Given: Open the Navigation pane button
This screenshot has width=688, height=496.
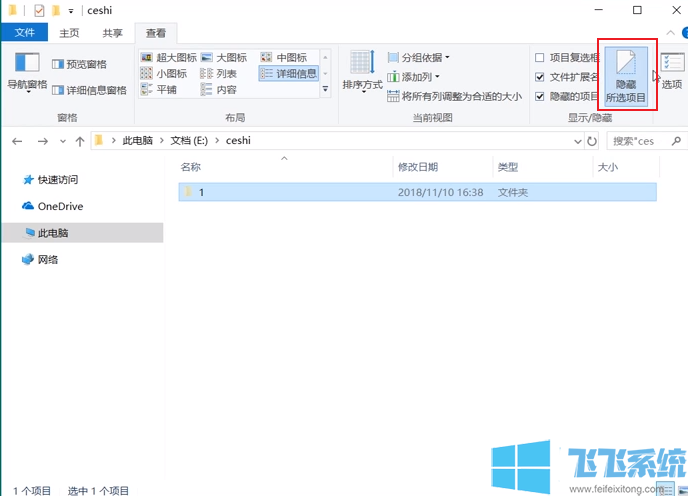Looking at the screenshot, I should coord(27,72).
